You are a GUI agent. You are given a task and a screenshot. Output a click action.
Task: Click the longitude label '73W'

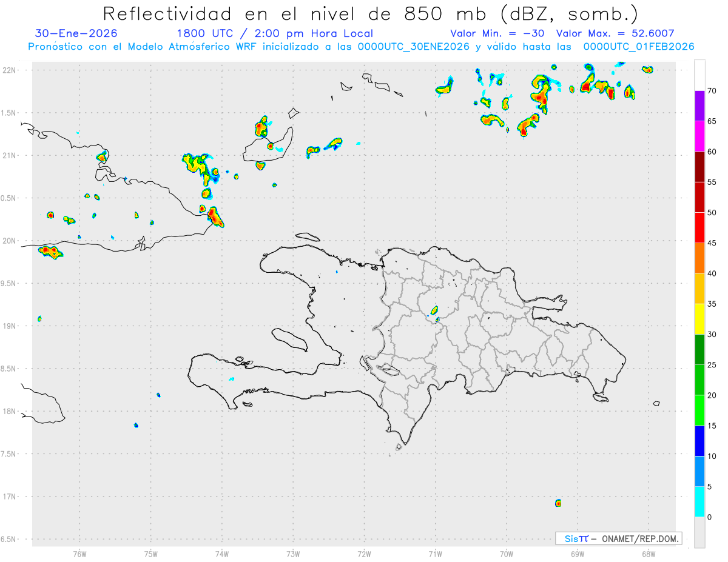(293, 554)
